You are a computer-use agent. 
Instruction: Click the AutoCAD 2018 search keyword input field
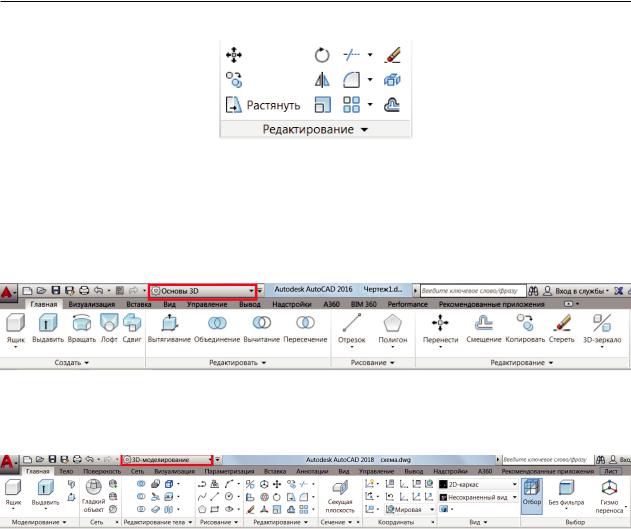point(546,459)
